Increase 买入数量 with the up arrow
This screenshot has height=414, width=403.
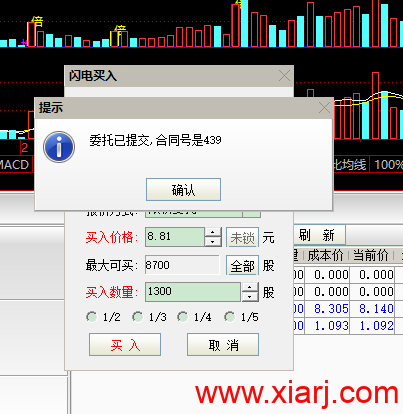tap(250, 287)
